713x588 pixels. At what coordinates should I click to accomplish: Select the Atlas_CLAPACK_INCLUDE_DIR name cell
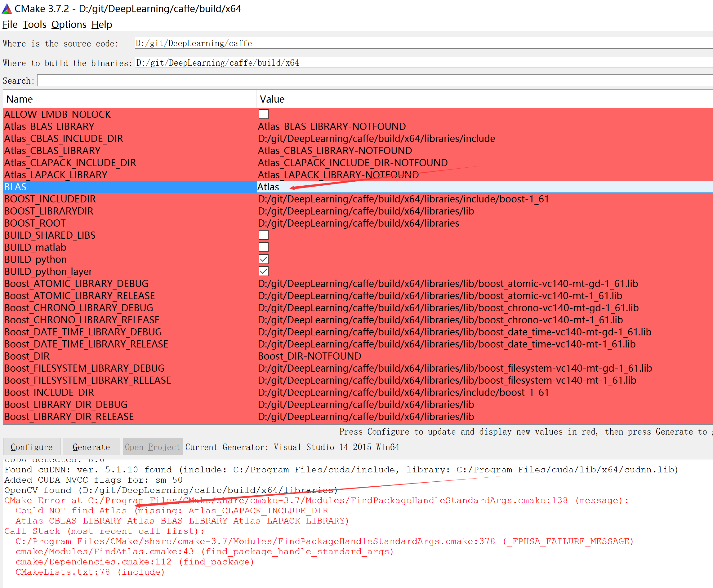pyautogui.click(x=129, y=163)
